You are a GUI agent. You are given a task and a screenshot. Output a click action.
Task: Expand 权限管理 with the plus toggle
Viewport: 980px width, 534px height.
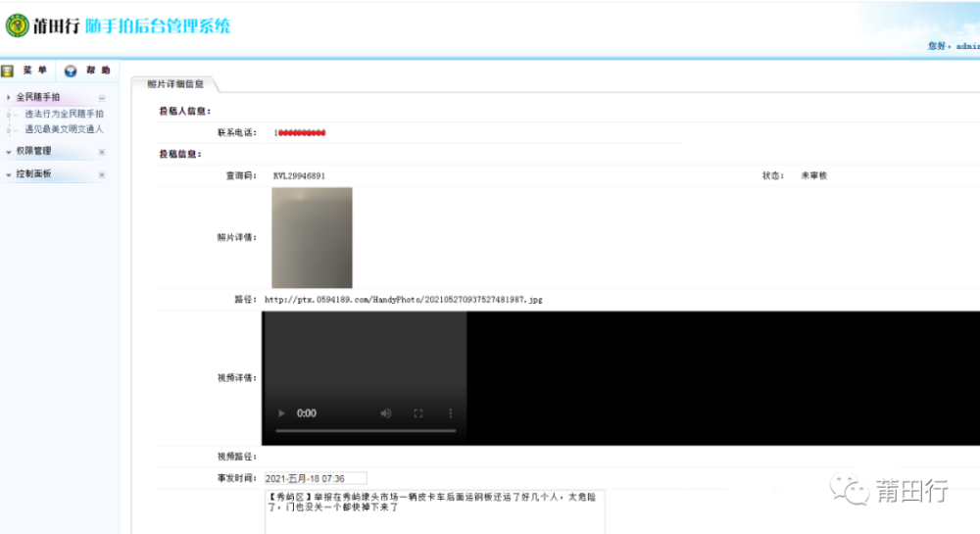[102, 152]
